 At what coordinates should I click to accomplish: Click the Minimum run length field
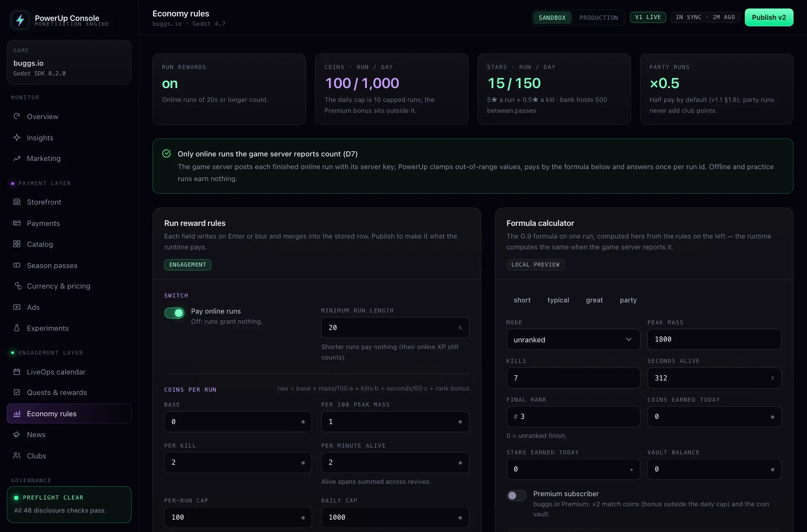(395, 327)
